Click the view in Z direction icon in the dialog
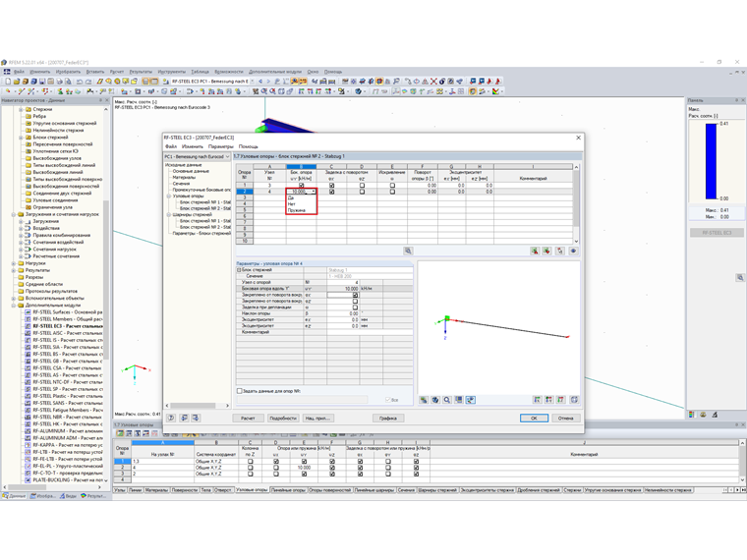 [560, 400]
